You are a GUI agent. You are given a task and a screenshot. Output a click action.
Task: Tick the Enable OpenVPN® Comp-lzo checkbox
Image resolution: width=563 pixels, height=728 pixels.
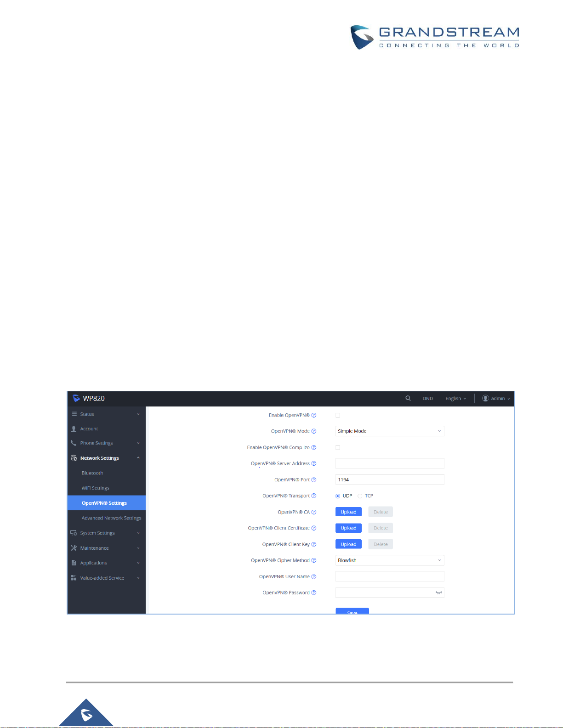(338, 447)
